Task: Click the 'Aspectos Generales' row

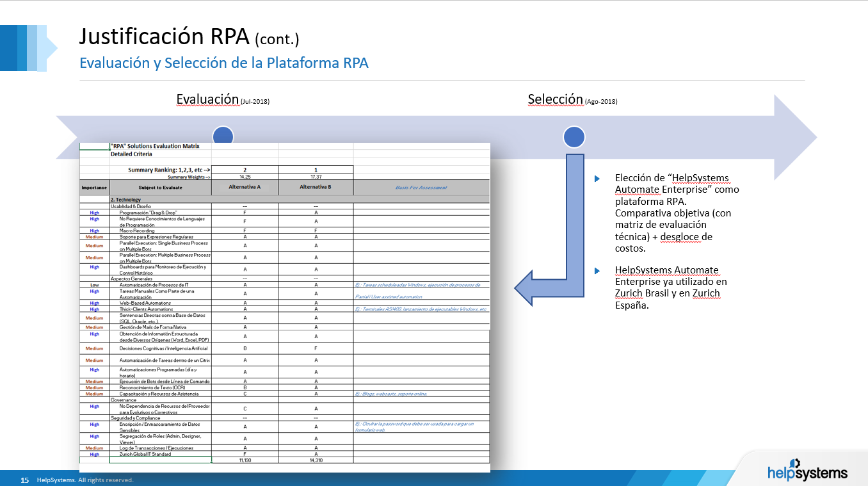Action: coord(284,279)
